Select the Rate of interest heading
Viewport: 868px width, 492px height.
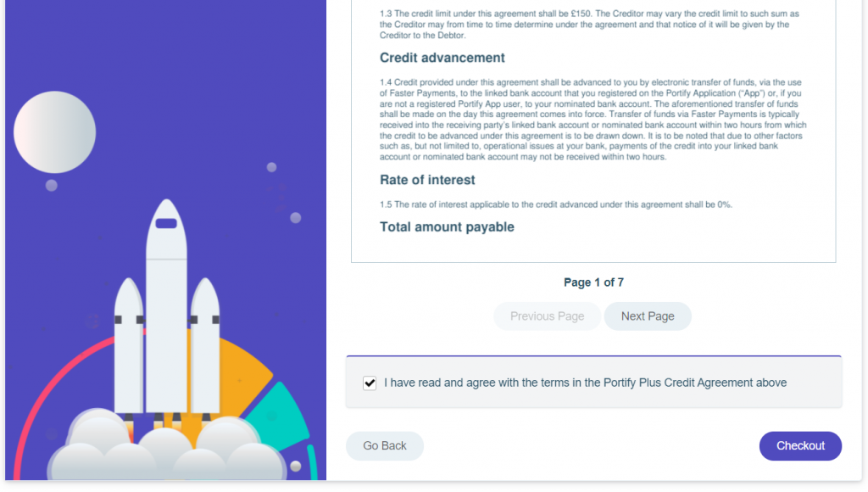[x=427, y=180]
